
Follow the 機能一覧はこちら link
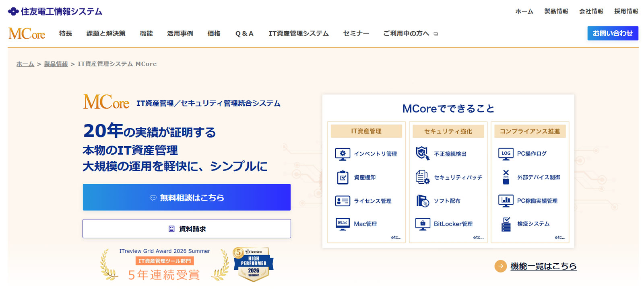tap(543, 266)
